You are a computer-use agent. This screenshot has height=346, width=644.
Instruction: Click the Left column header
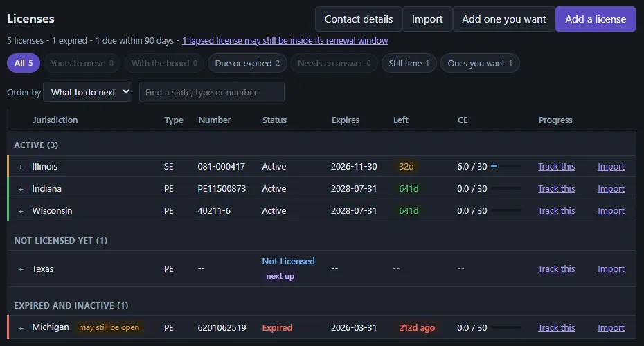[401, 120]
